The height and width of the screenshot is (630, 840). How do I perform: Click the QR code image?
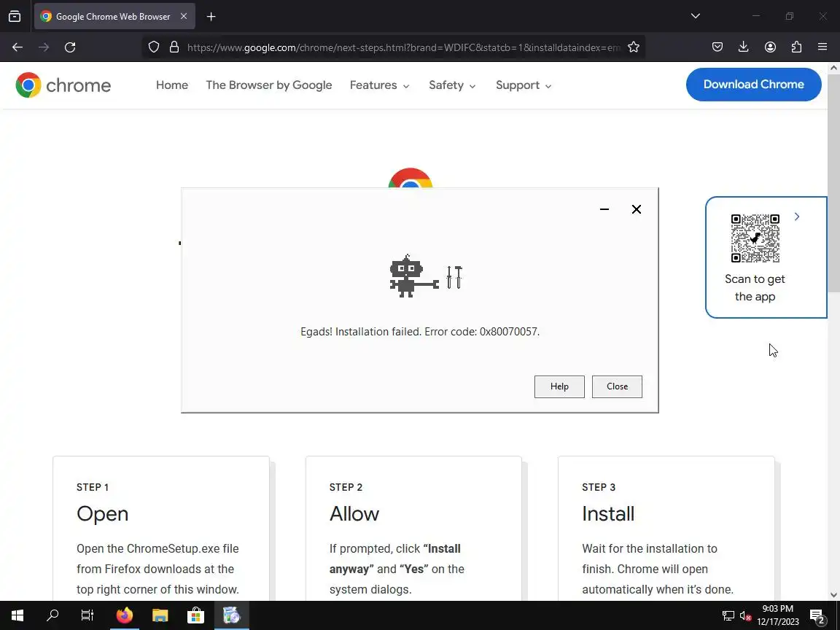755,238
